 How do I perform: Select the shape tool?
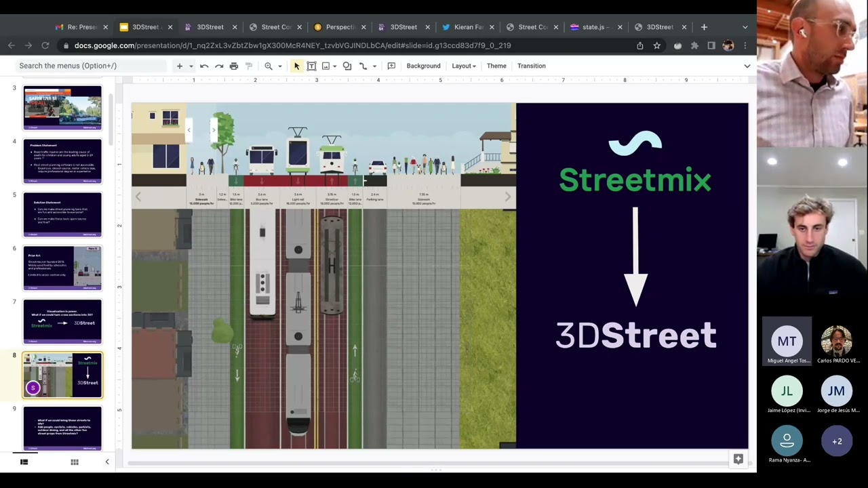347,66
